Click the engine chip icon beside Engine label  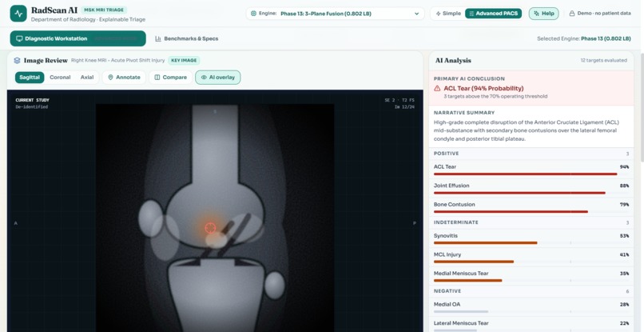click(x=253, y=14)
